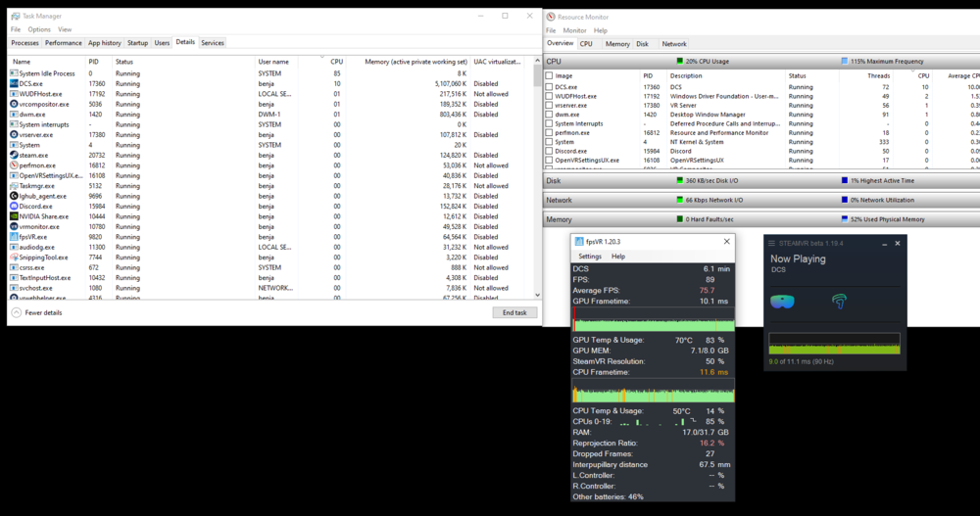The image size is (980, 516).
Task: Click the perfmon.exe icon in Task Manager list
Action: point(14,165)
